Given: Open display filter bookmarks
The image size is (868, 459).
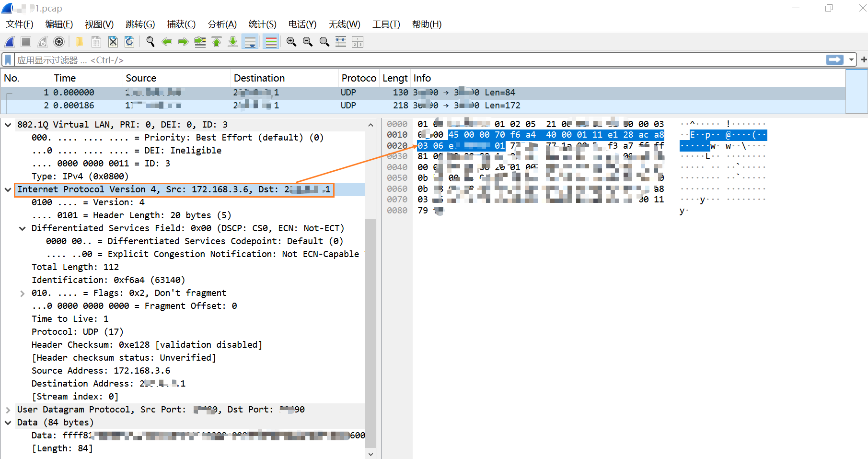Looking at the screenshot, I should click(x=8, y=60).
